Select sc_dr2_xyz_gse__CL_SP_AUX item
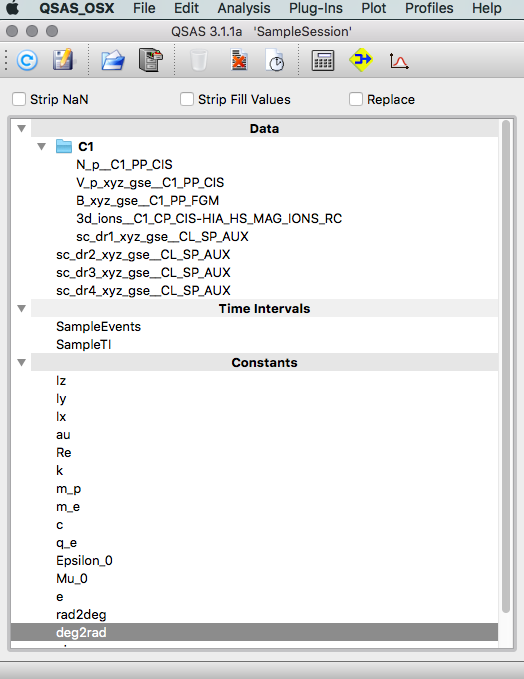524x679 pixels. [x=143, y=255]
